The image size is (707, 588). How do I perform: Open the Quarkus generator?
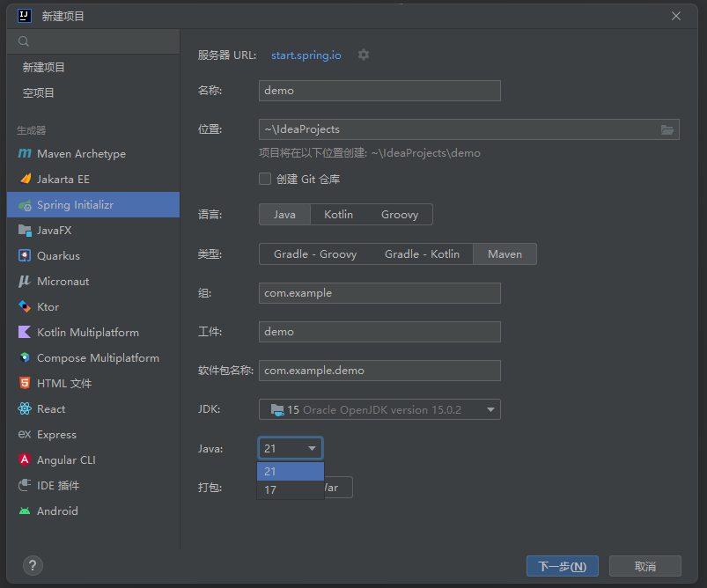click(x=93, y=255)
